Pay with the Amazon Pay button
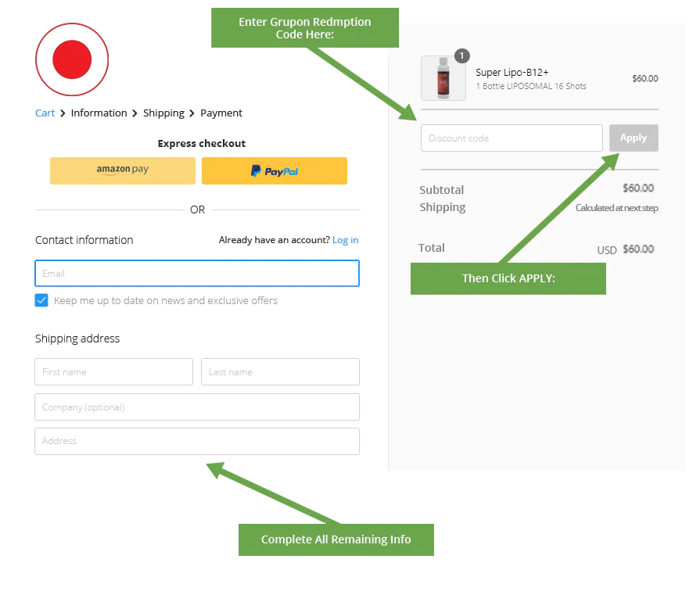Viewport: 700px width, 602px height. click(x=123, y=170)
